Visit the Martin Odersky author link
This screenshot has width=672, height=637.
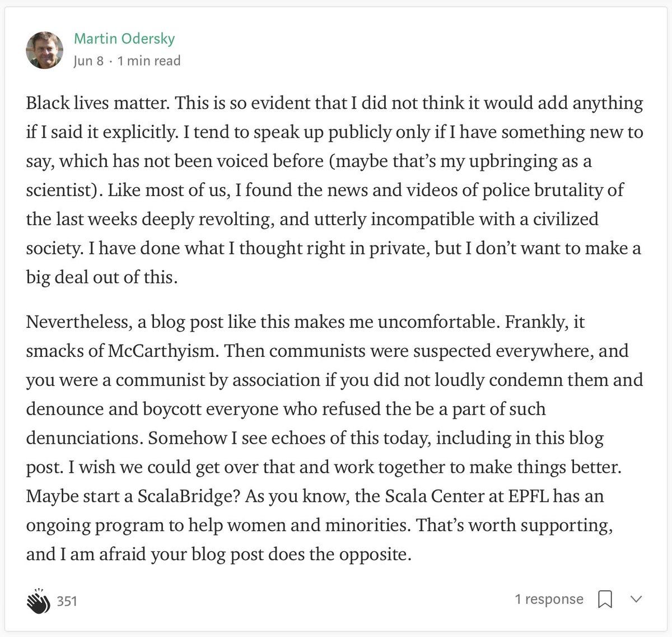point(124,39)
